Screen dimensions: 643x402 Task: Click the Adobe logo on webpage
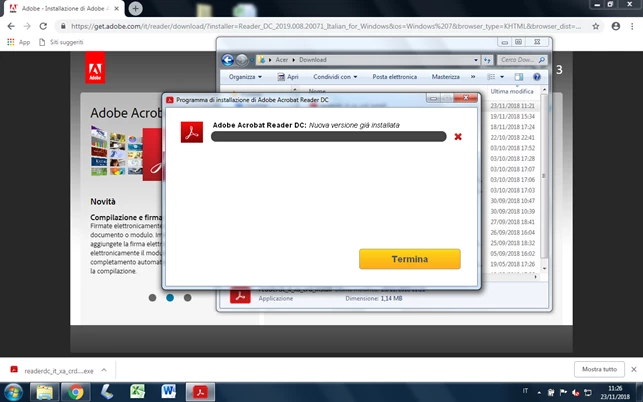point(95,68)
